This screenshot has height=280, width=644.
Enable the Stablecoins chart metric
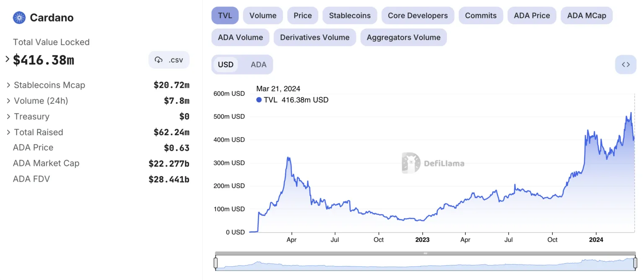point(350,15)
